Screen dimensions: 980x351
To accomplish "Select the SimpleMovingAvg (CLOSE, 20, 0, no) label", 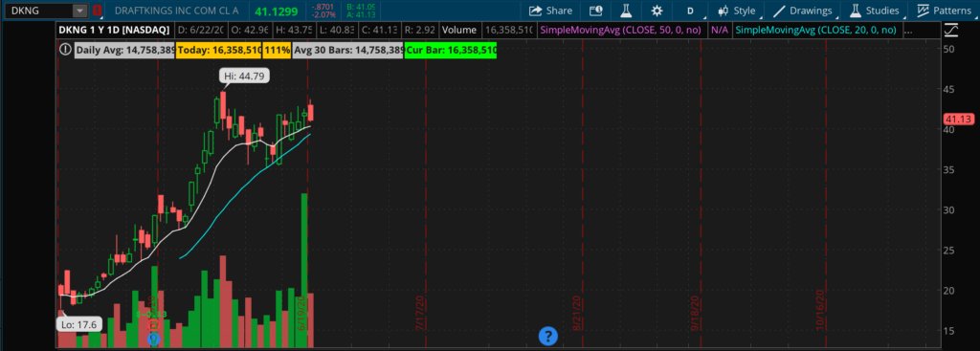I will (815, 30).
